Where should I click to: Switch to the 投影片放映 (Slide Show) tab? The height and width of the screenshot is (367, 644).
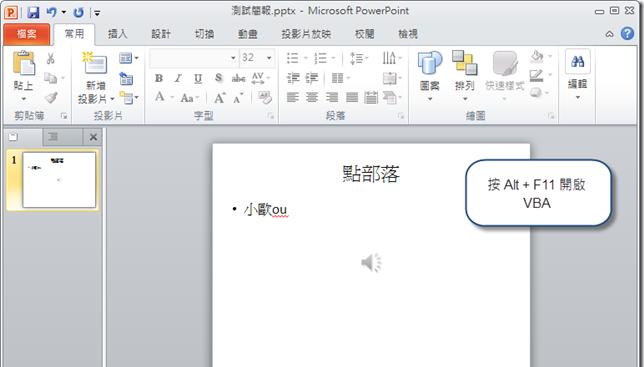(x=306, y=34)
